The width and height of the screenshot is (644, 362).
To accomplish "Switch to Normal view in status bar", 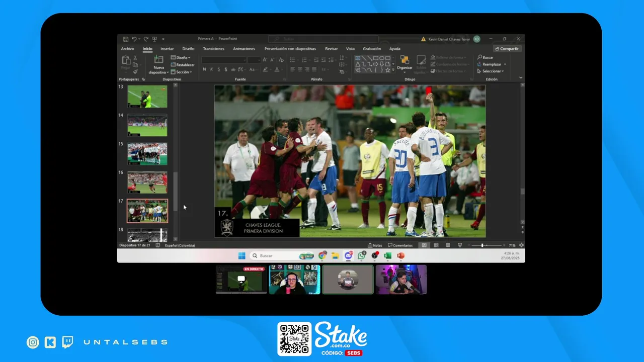I will coord(424,245).
